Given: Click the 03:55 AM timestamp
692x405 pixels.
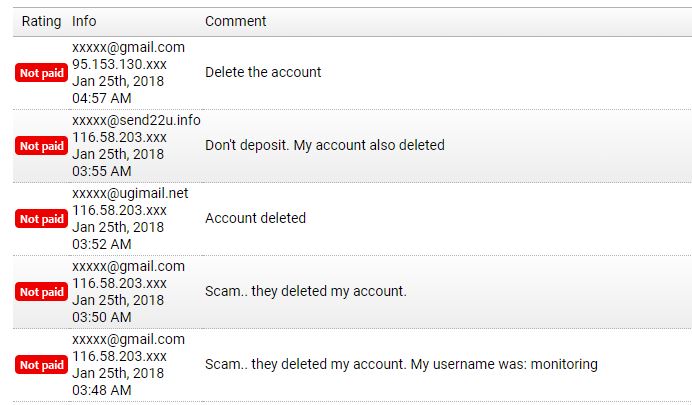Looking at the screenshot, I should 101,171.
